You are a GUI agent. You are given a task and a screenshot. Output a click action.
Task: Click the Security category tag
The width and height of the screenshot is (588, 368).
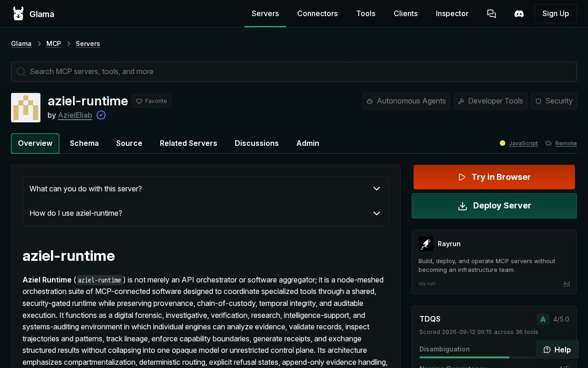click(x=554, y=101)
